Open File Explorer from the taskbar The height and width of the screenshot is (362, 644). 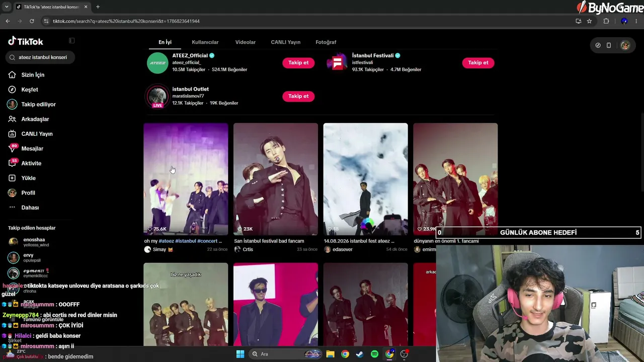(330, 354)
